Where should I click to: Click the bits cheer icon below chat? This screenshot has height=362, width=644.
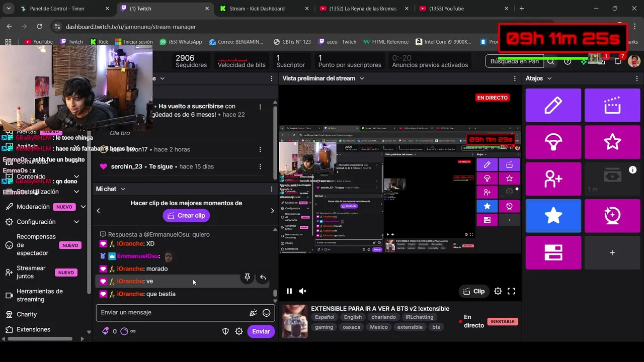(106, 331)
